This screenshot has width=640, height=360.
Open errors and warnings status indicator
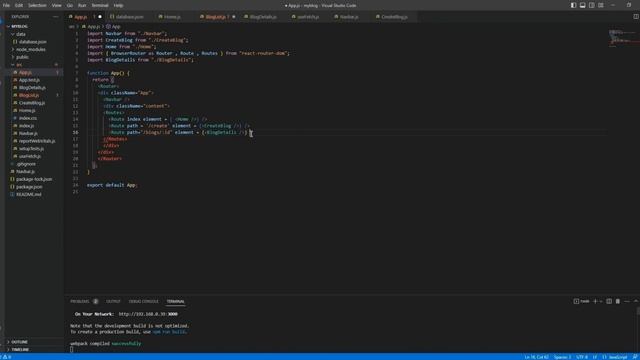[7, 357]
